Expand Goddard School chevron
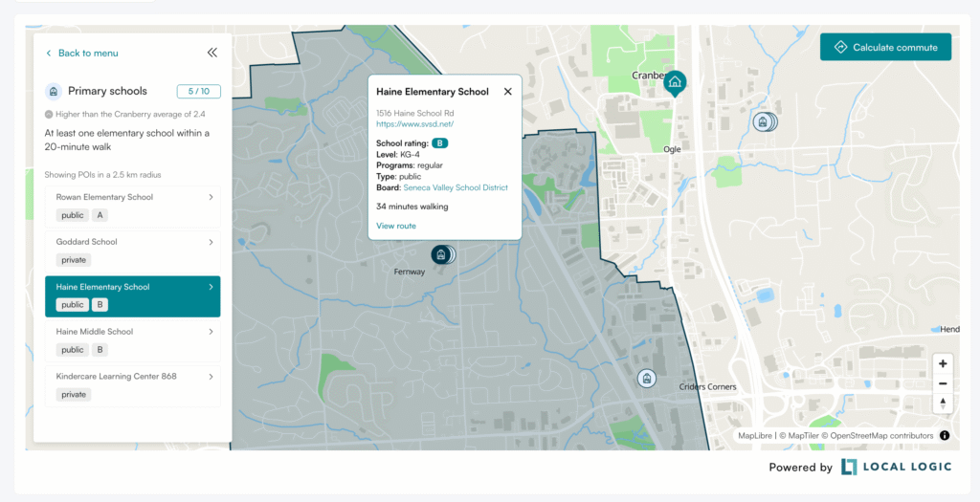Screen dimensions: 980x502 pos(211,242)
